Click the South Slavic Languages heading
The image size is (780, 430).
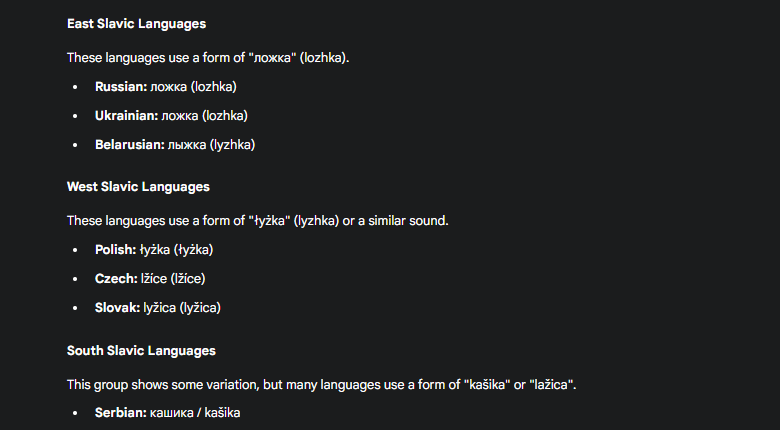coord(141,351)
